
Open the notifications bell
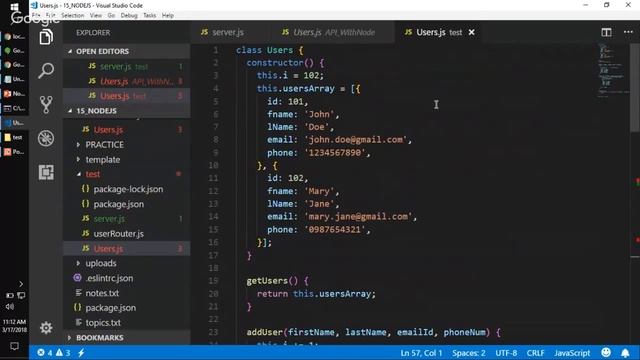coord(625,353)
